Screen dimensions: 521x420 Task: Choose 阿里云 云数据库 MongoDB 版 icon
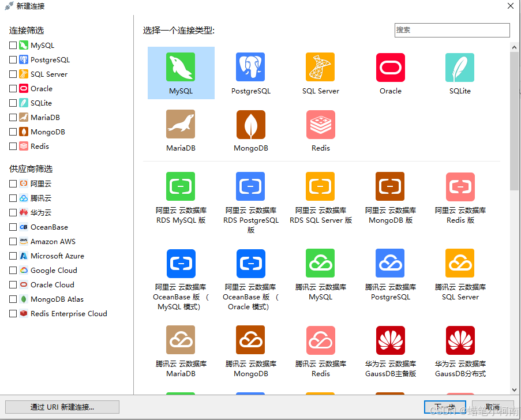click(x=390, y=186)
